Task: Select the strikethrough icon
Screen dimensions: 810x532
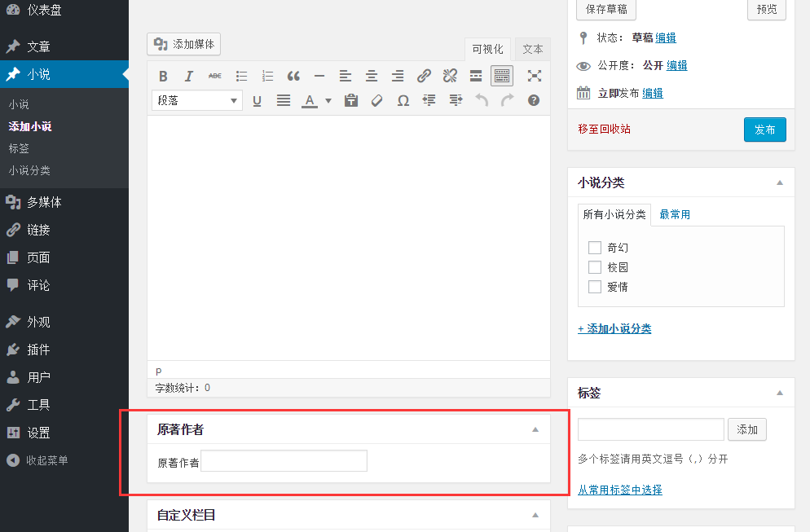Action: point(215,76)
